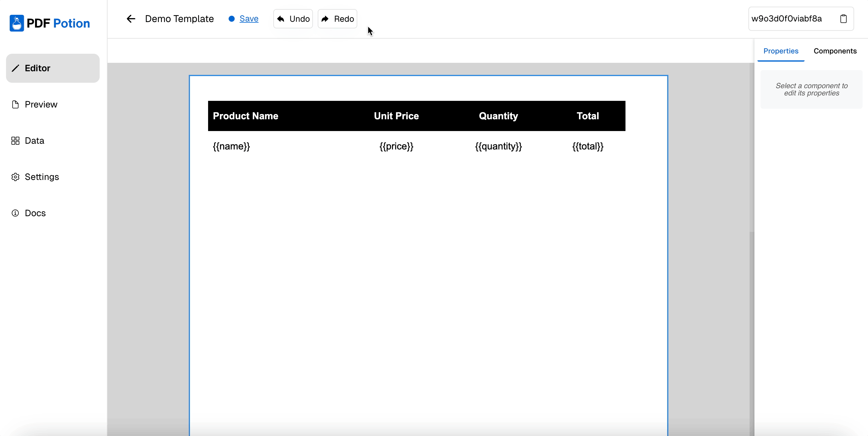Click the template ID field w9o3d0f0viabf8a
The height and width of the screenshot is (436, 868).
(x=786, y=19)
